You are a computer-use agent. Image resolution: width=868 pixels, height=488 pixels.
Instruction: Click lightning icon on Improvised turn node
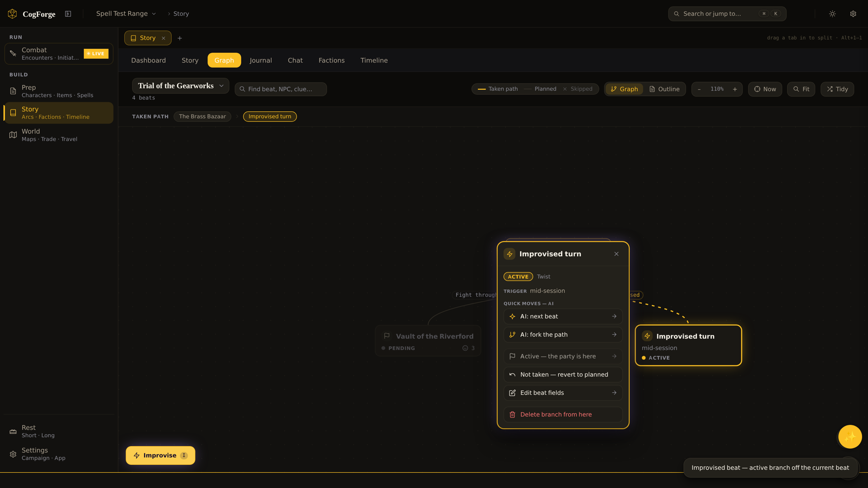(x=648, y=337)
